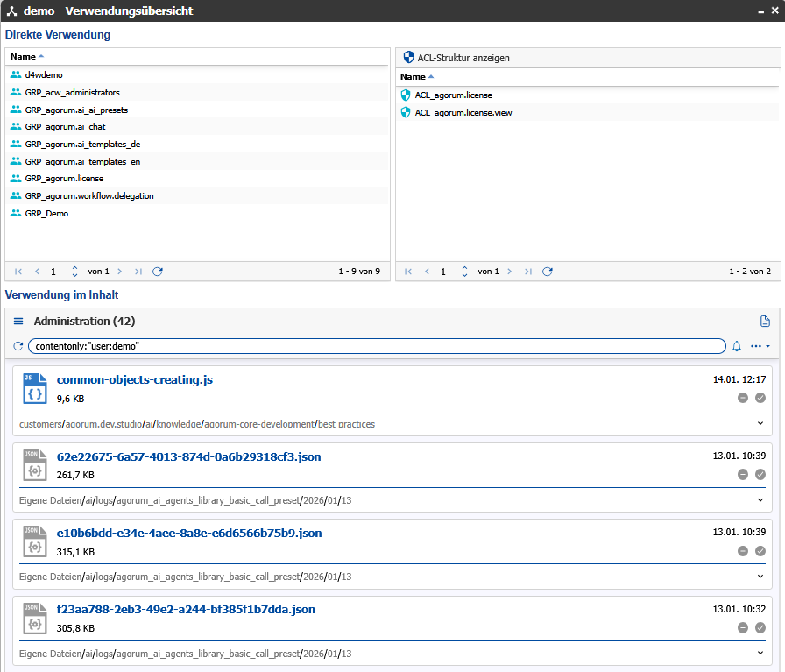Click the checkmark status circle for f23aa788 json file

760,627
